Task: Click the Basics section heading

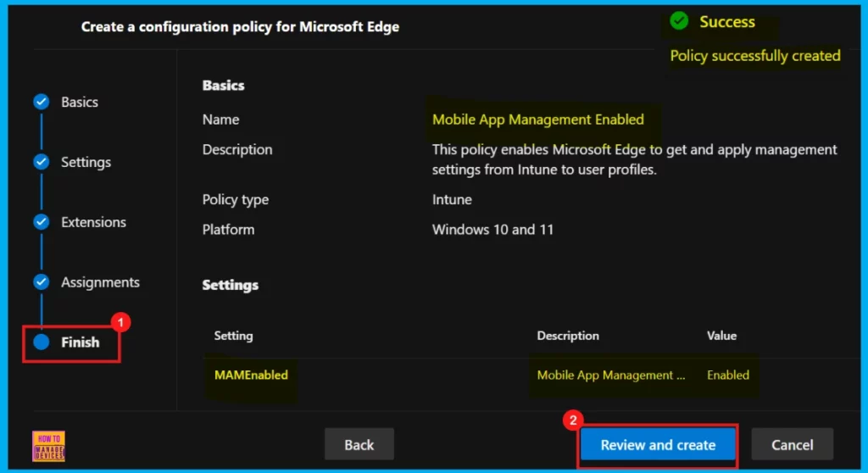Action: point(223,86)
